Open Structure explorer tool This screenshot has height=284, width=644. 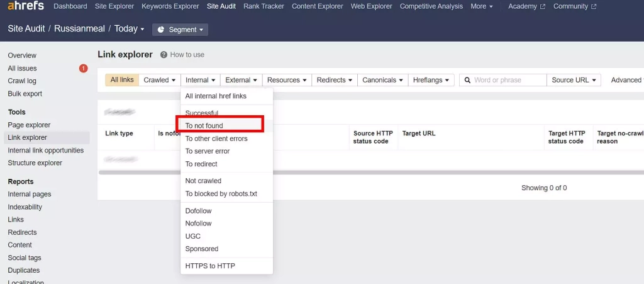click(35, 163)
